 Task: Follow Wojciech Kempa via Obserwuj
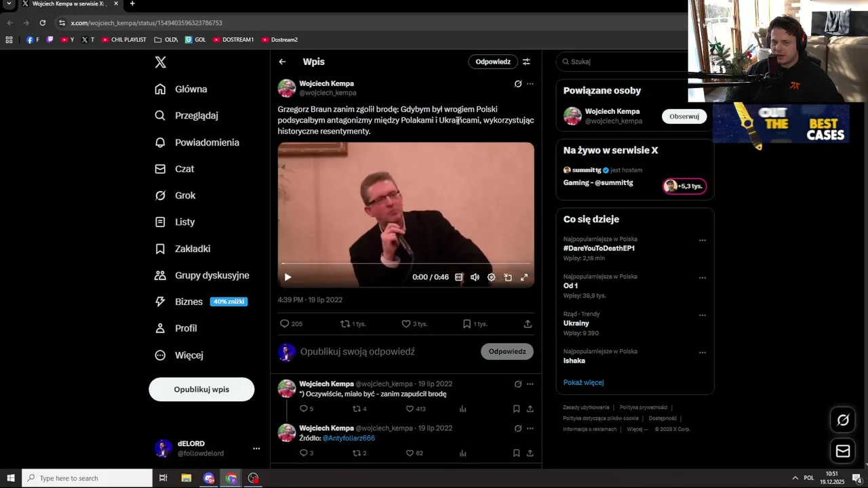684,116
